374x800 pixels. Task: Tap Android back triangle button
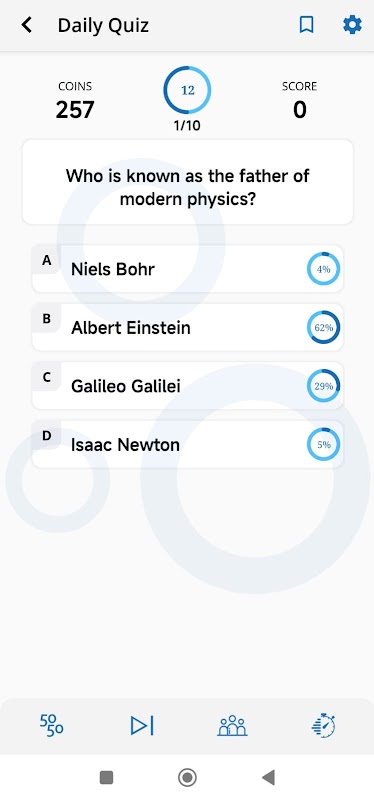(268, 778)
